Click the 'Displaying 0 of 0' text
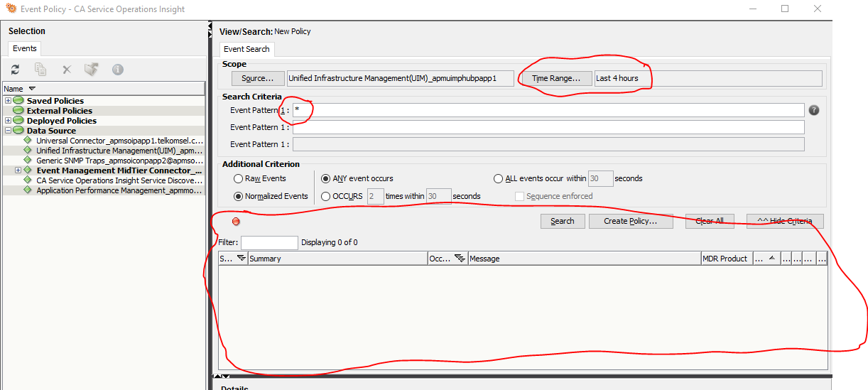This screenshot has height=390, width=868. [x=330, y=242]
